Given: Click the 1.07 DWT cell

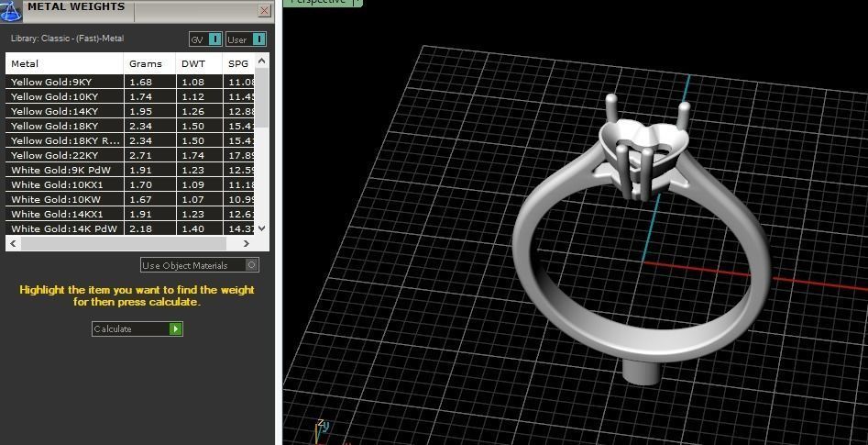Looking at the screenshot, I should [x=199, y=199].
